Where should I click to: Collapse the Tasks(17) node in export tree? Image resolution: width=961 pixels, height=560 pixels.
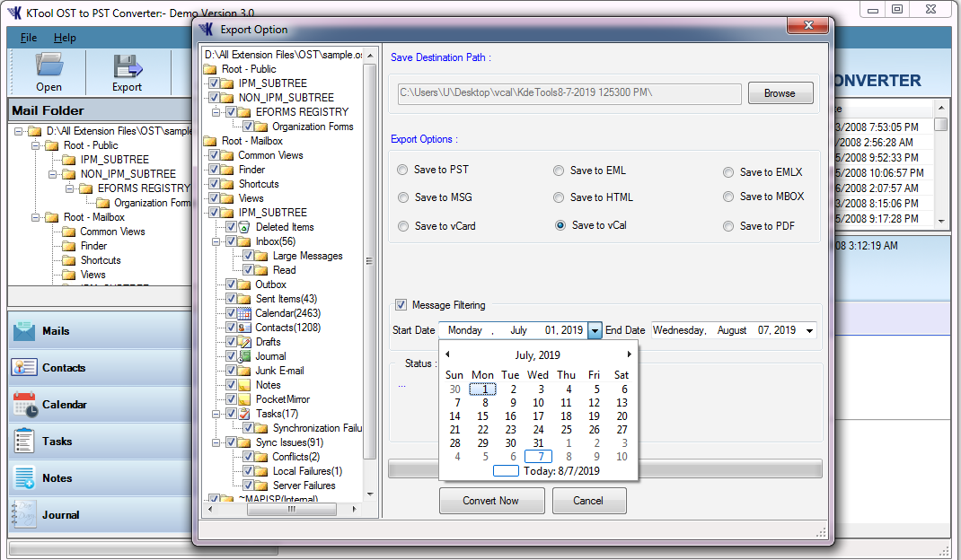216,415
